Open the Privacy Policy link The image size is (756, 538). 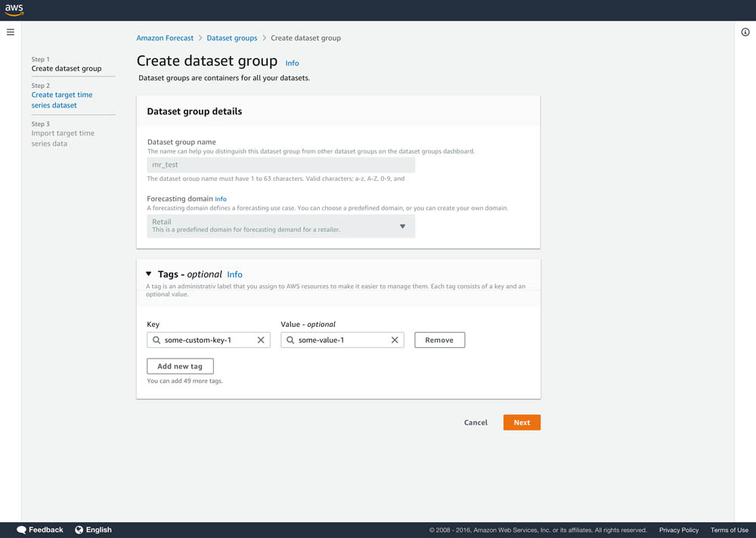click(679, 530)
